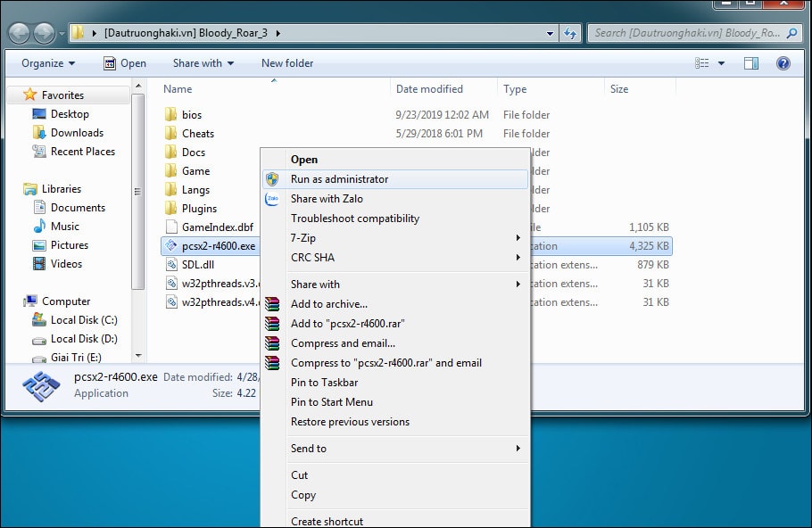Sort by the Date modified column
Screen dimensions: 812x528
pyautogui.click(x=443, y=89)
